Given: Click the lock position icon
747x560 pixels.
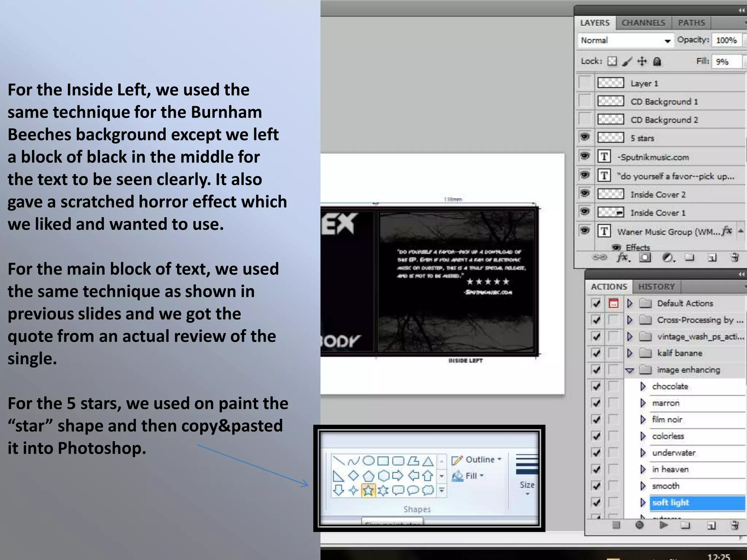Looking at the screenshot, I should coord(642,61).
